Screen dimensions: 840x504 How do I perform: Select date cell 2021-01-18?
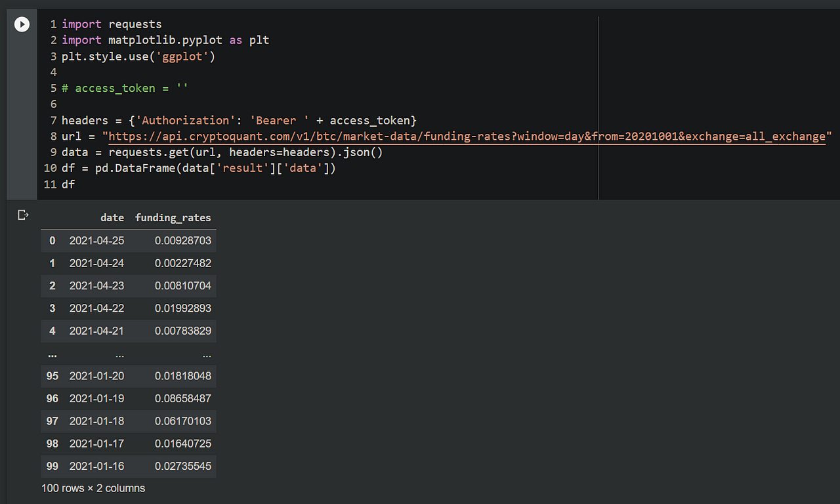click(x=96, y=421)
